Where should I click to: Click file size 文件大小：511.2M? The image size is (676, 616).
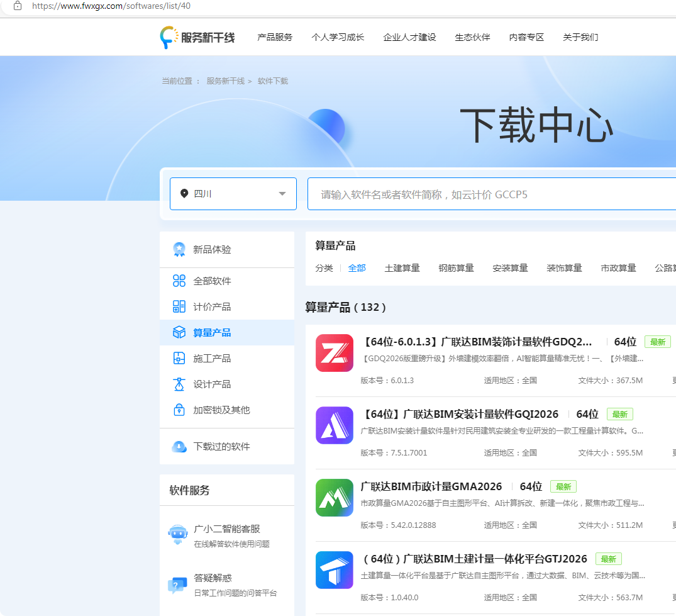click(610, 525)
